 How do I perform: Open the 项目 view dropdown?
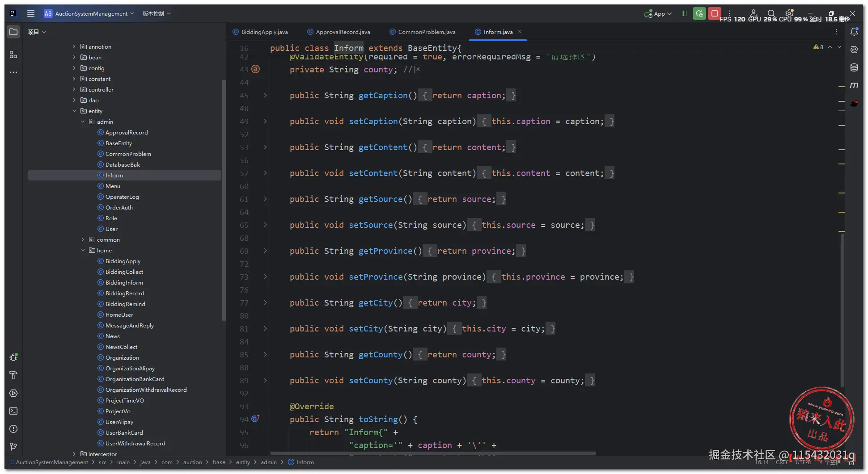(x=37, y=32)
